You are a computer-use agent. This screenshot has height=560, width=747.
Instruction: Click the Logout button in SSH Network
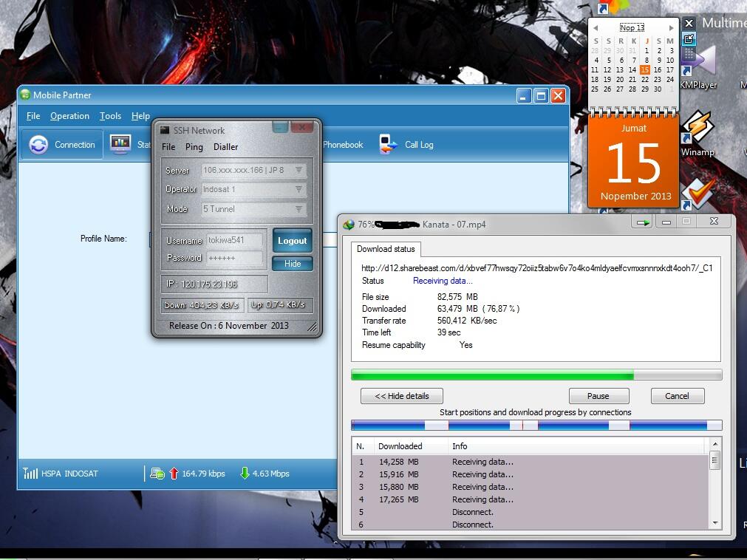(x=293, y=241)
